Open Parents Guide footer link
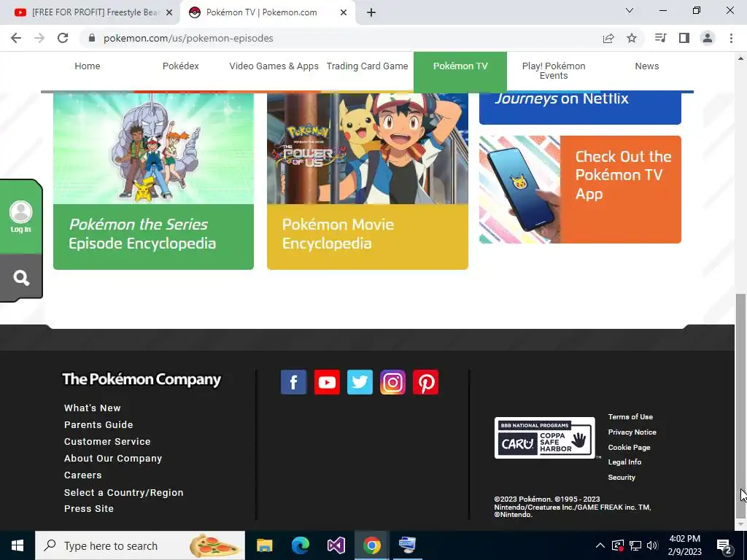 point(98,425)
